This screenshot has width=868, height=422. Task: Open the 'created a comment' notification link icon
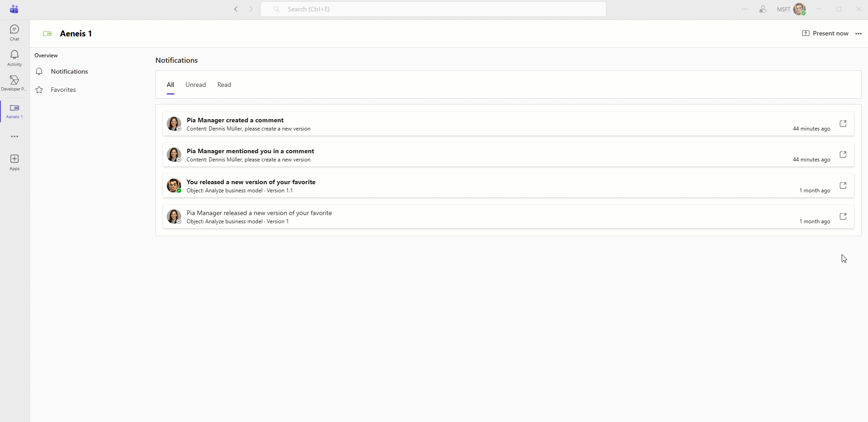843,124
